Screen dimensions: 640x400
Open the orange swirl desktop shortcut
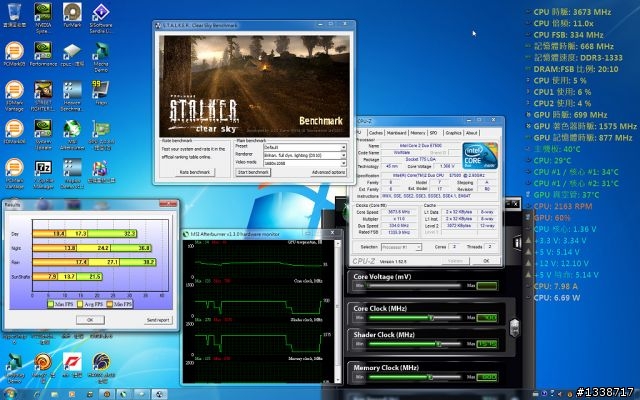pos(43,366)
